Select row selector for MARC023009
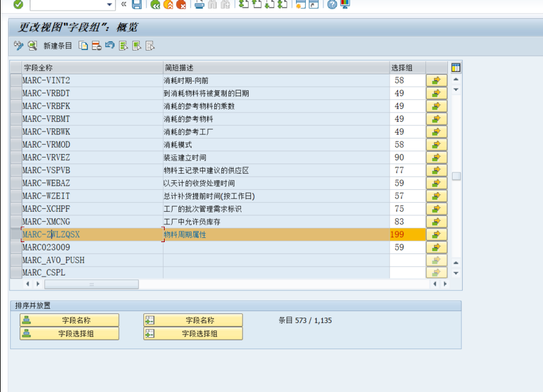543x392 pixels. coord(16,247)
